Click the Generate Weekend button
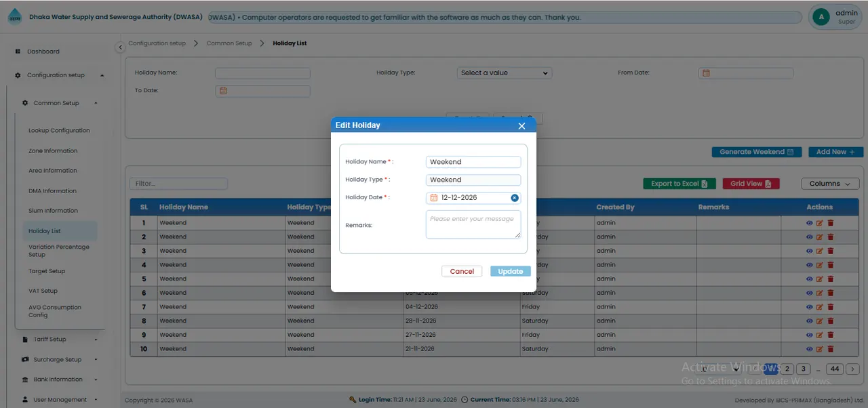This screenshot has width=868, height=408. point(757,152)
